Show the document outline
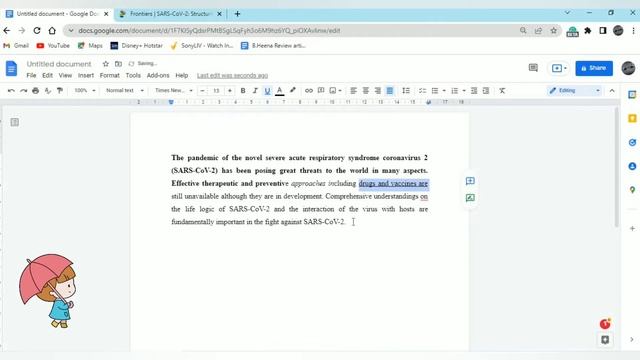 coord(15,122)
